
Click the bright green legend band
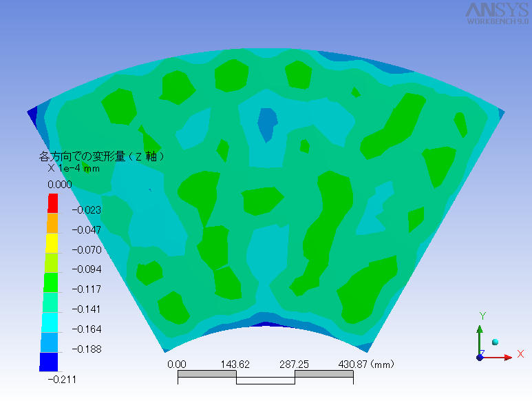[x=50, y=282]
